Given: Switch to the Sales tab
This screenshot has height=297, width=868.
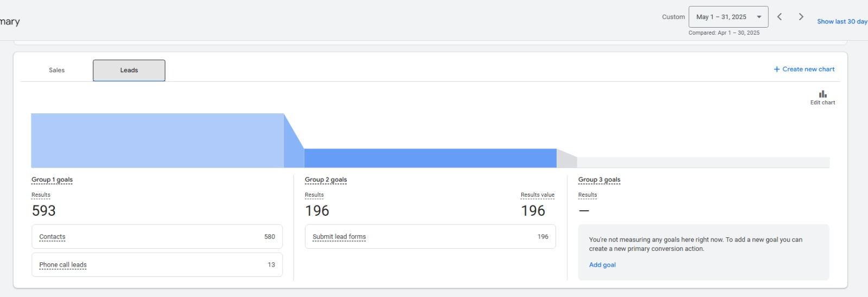Looking at the screenshot, I should 56,70.
